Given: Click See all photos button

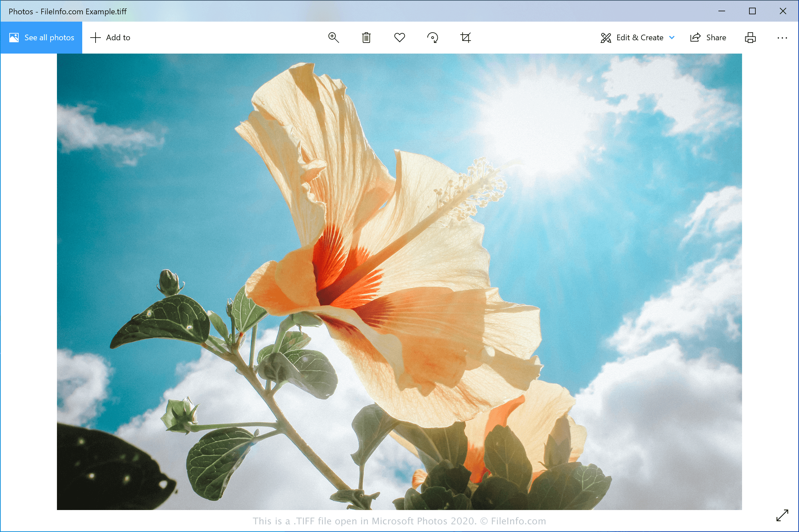Looking at the screenshot, I should 40,37.
